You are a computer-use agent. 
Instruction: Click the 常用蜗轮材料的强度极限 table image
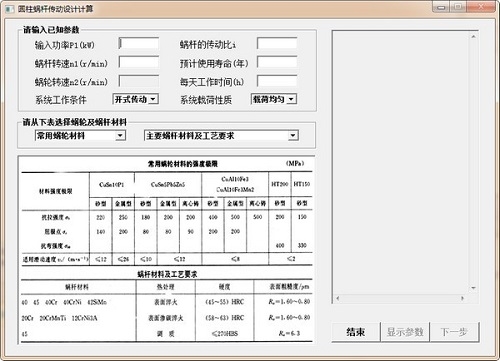point(167,250)
